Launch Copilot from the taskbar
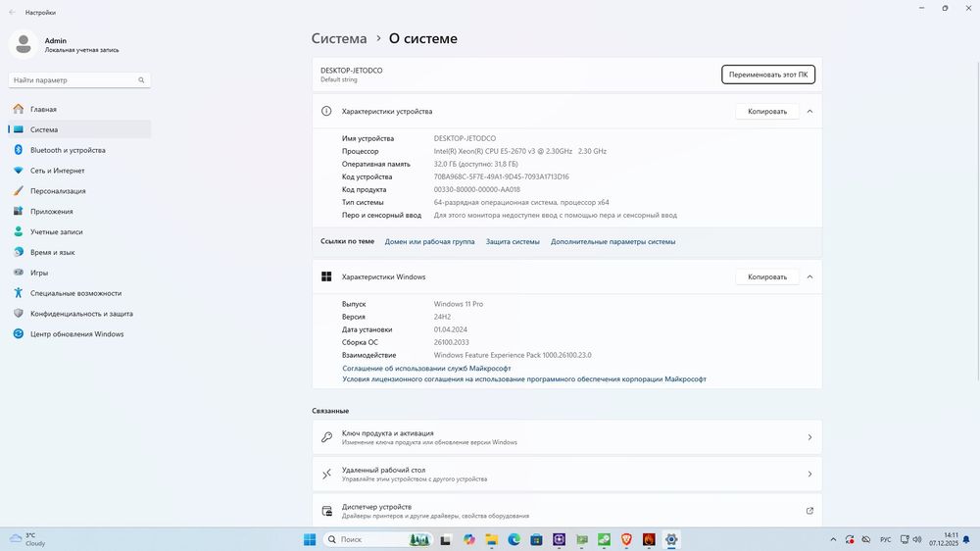 468,540
